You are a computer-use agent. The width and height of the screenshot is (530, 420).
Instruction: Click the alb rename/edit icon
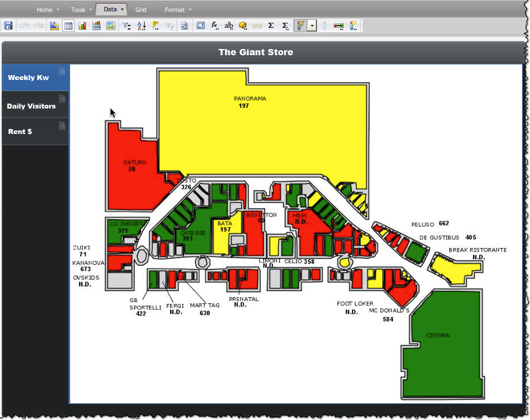point(229,25)
